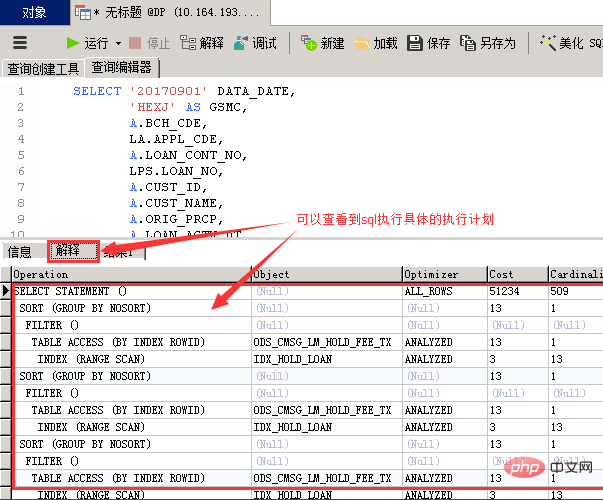Open the Query Editor (查询编辑器) tab
Viewport: 603px width, 500px height.
tap(121, 68)
